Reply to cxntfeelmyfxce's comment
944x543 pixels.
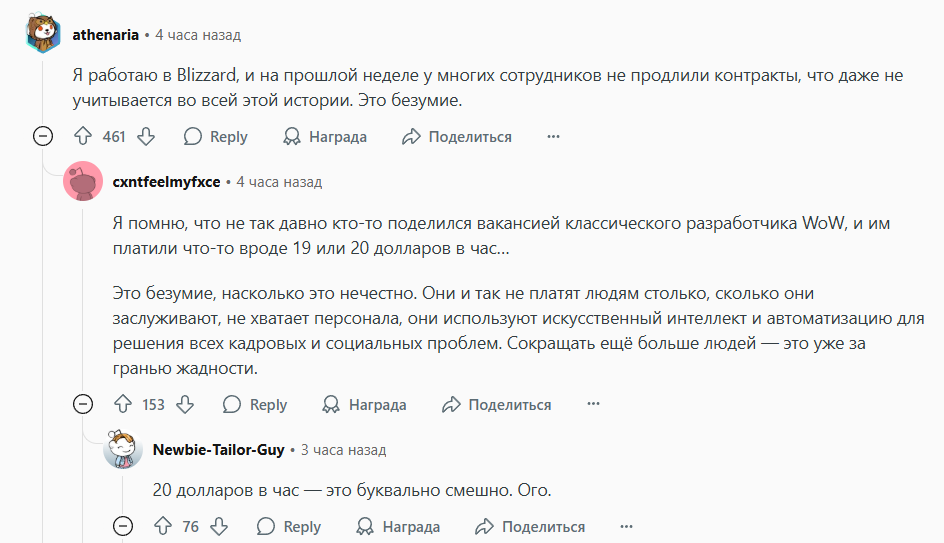[x=255, y=404]
